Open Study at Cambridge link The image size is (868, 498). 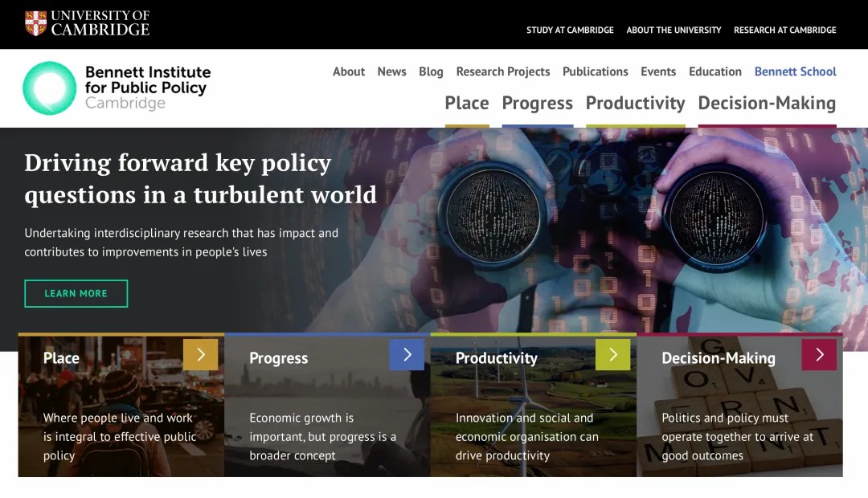point(570,30)
